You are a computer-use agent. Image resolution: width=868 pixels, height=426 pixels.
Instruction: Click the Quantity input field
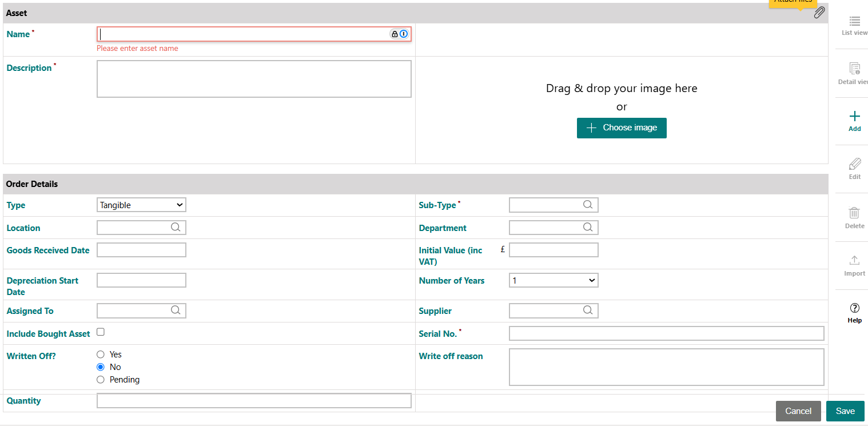[254, 401]
